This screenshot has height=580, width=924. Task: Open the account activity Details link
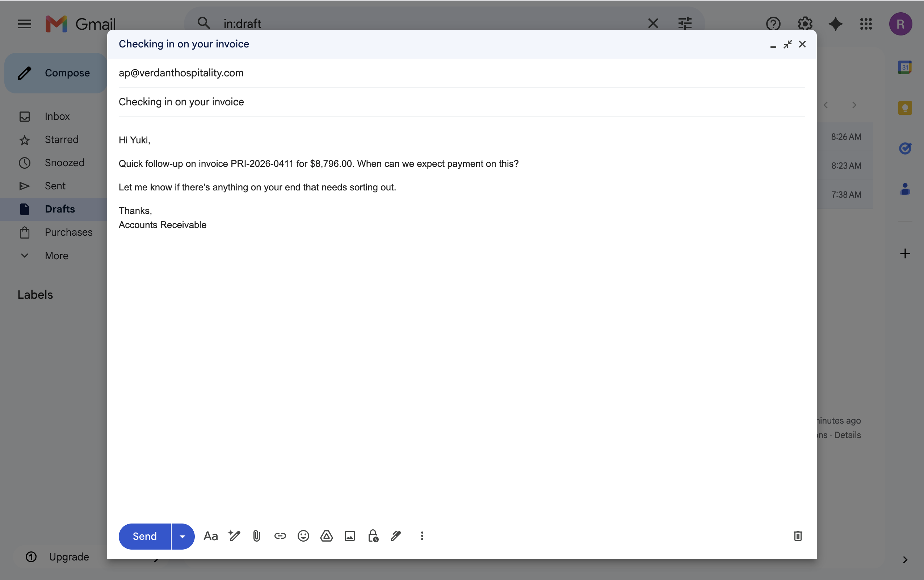(x=847, y=435)
